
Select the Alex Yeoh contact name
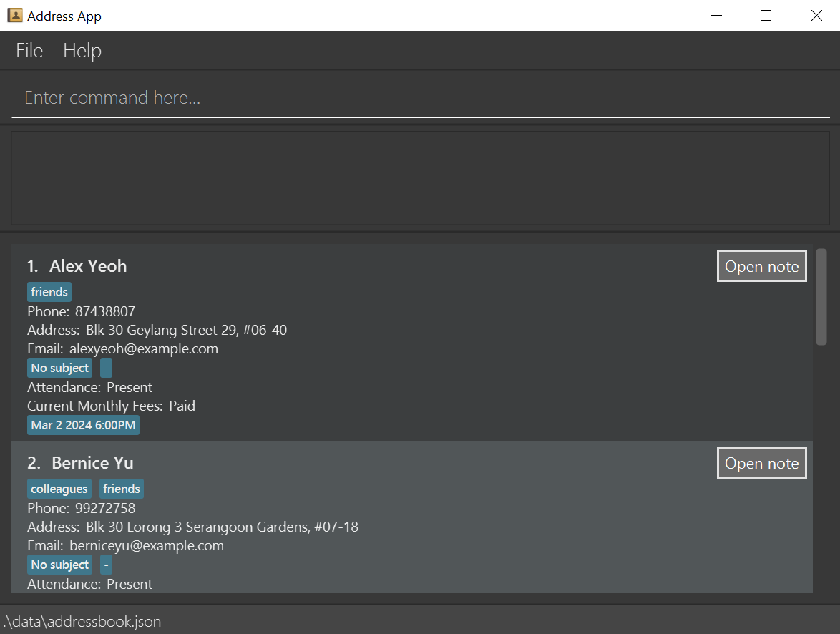(87, 266)
